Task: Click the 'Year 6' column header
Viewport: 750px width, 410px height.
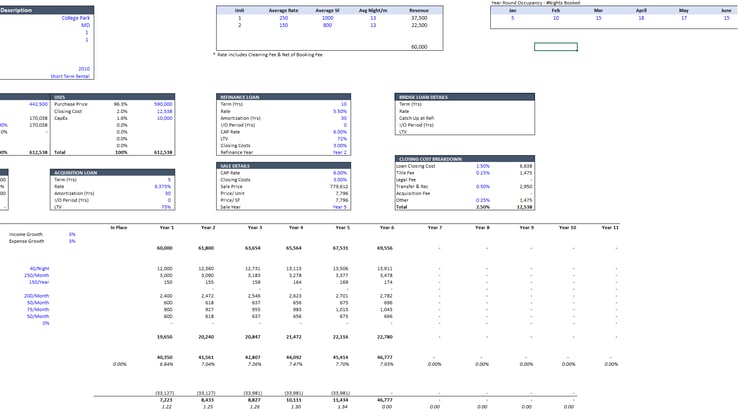Action: [386, 228]
